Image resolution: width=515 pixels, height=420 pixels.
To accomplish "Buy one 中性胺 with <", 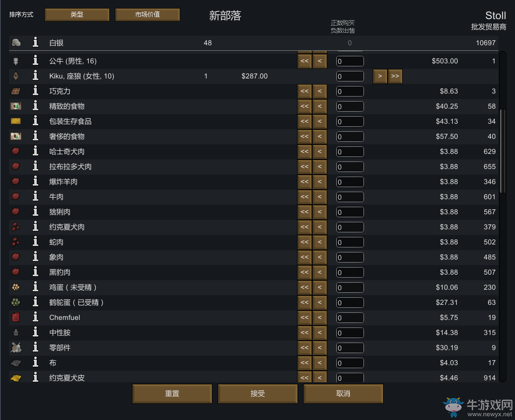I will click(320, 332).
